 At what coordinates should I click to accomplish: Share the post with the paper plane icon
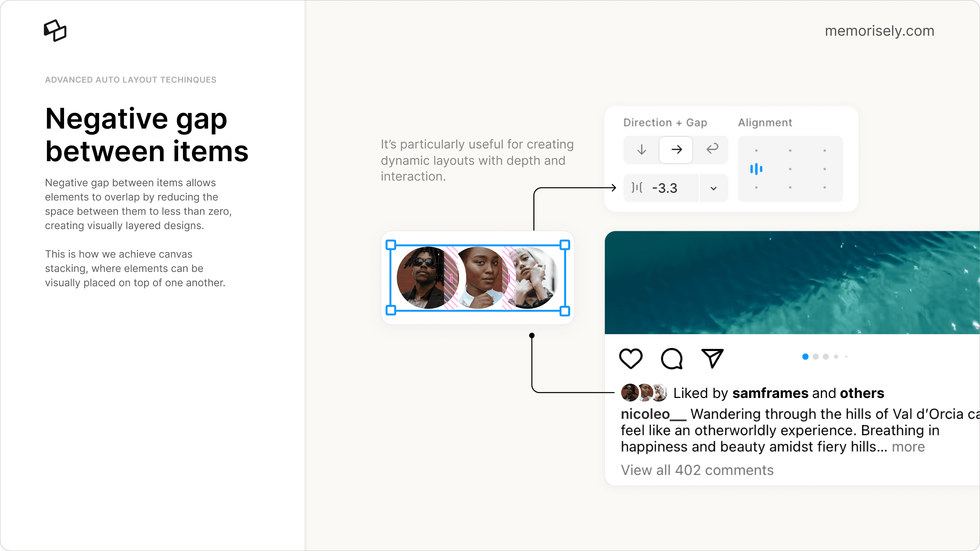point(712,358)
